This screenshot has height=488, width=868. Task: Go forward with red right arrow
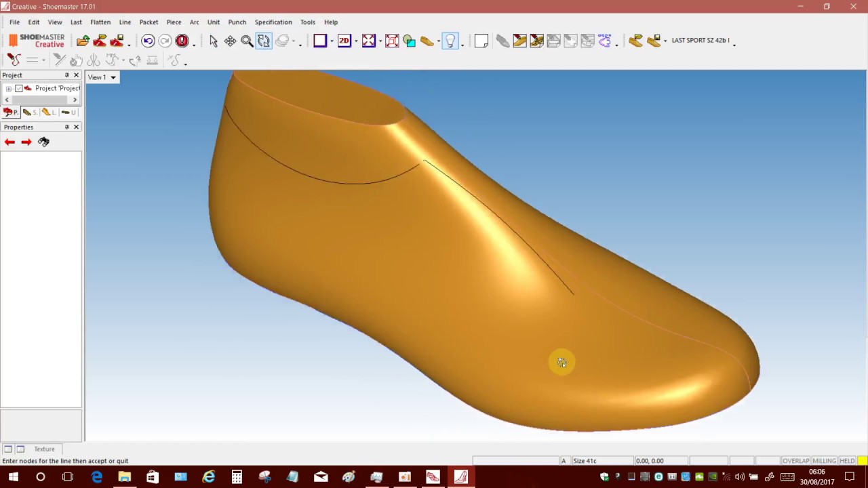(26, 142)
